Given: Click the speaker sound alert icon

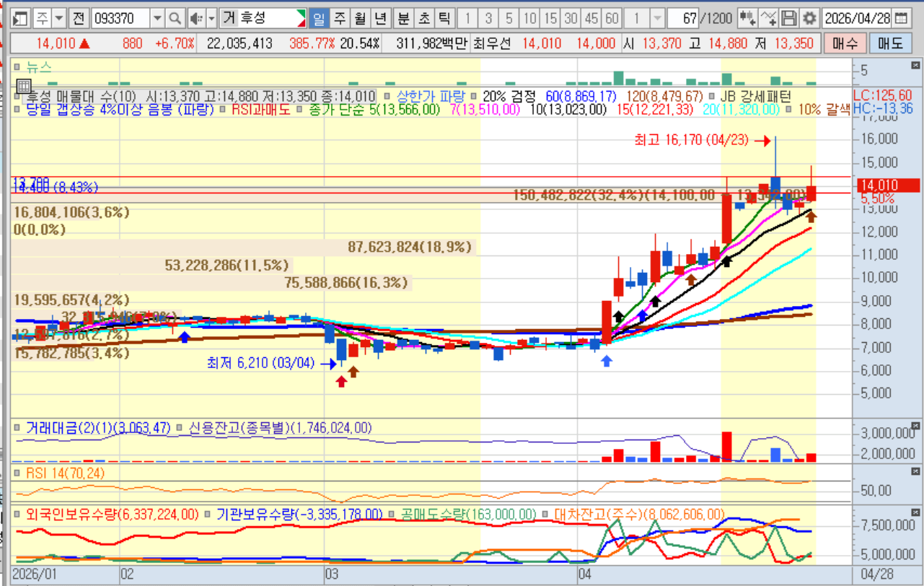Looking at the screenshot, I should point(195,17).
